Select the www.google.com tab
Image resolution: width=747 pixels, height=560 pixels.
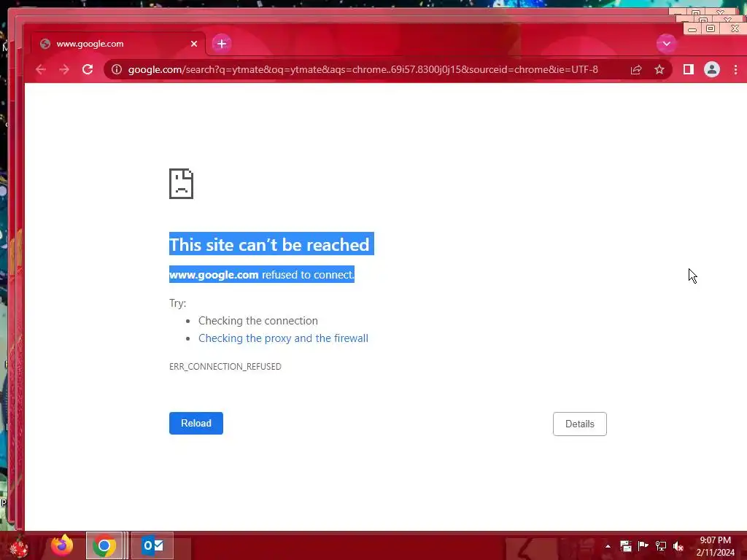[x=118, y=44]
